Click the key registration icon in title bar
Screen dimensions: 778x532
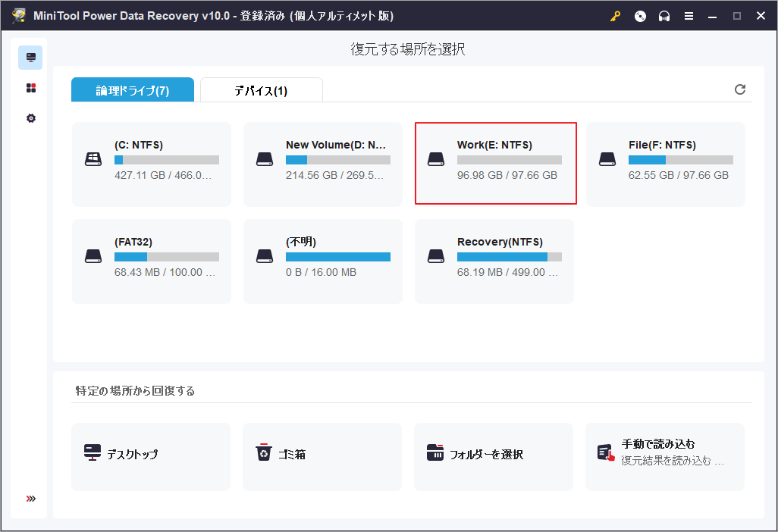click(616, 16)
